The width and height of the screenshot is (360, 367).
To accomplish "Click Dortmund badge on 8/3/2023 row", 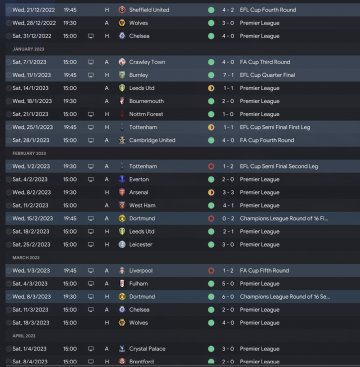I will (122, 297).
